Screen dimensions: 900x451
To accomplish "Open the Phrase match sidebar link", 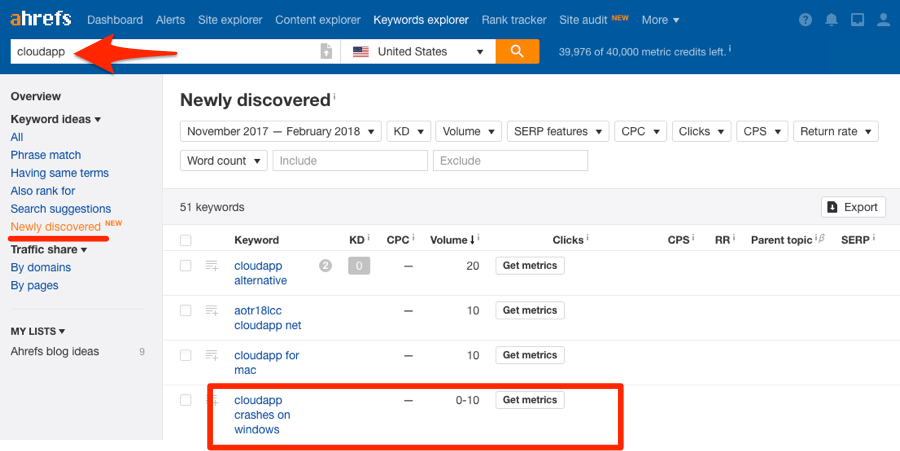I will (x=45, y=155).
